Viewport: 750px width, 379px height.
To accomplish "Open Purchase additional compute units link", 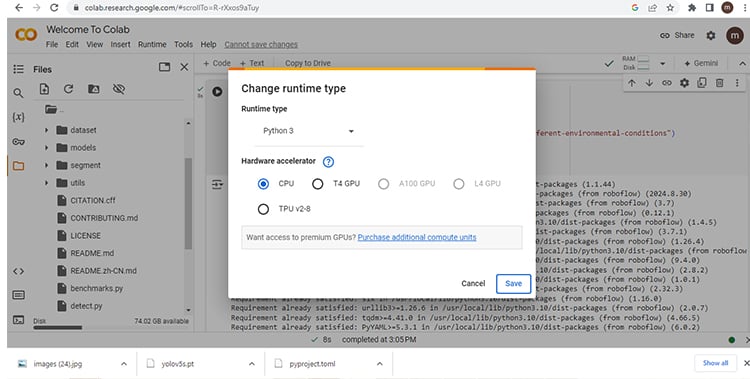I will click(x=417, y=237).
